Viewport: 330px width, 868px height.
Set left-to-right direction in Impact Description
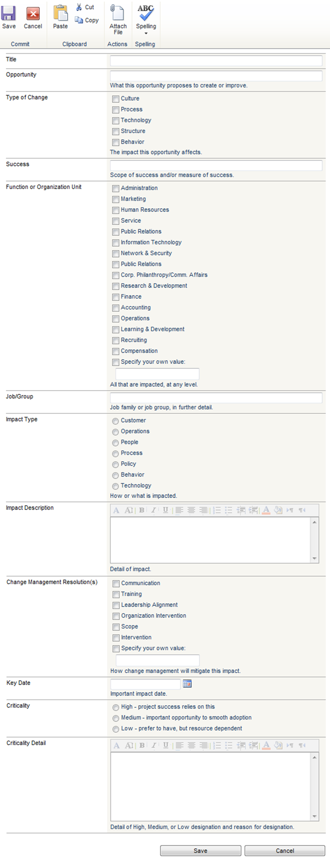click(x=290, y=510)
